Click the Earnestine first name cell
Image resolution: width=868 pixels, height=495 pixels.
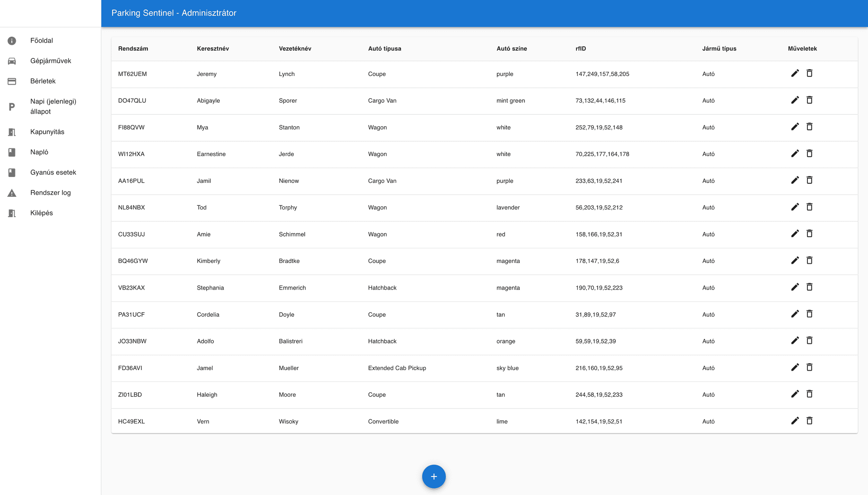[211, 154]
